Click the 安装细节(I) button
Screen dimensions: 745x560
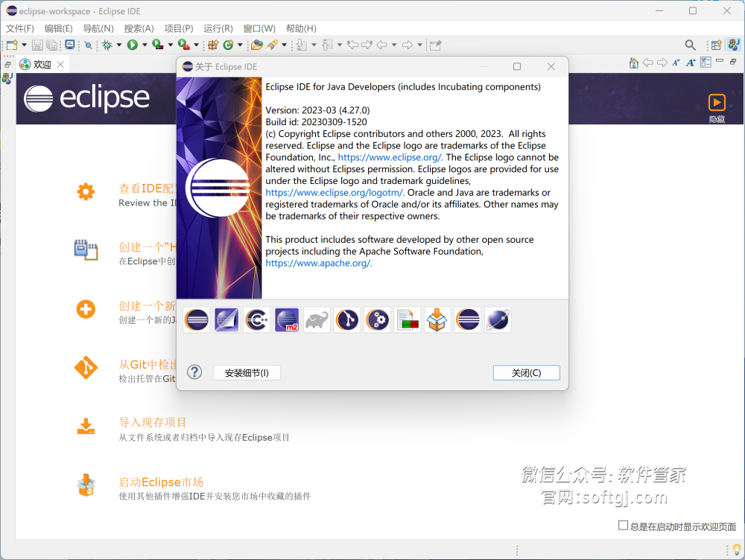coord(247,373)
